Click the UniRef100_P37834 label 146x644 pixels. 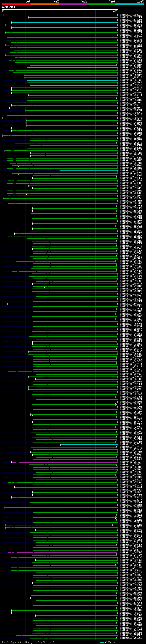131,578
